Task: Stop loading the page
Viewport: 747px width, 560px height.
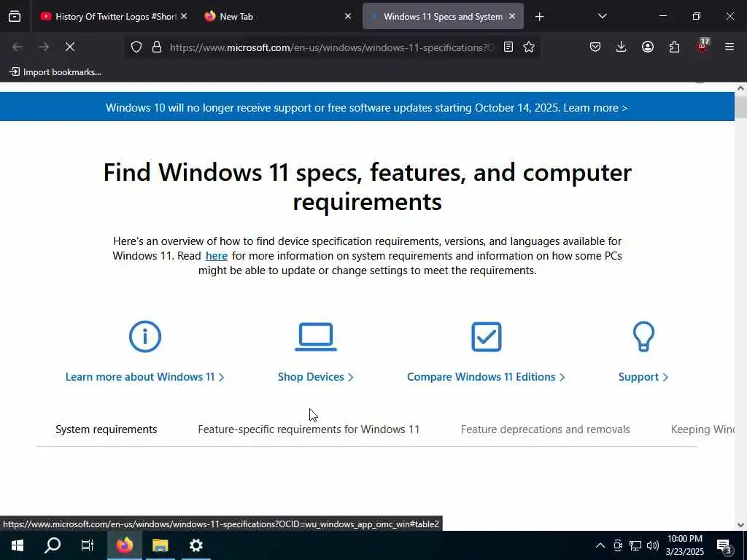Action: 70,47
